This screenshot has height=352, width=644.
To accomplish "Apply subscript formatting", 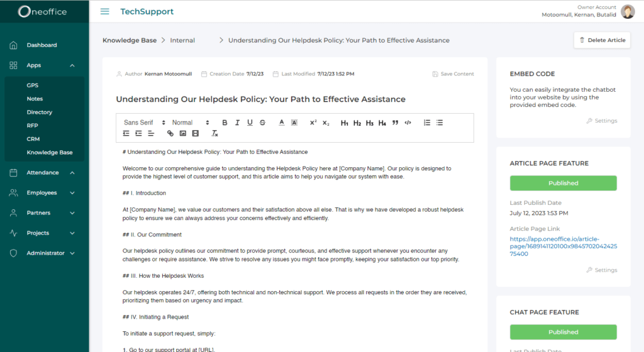I will click(326, 123).
